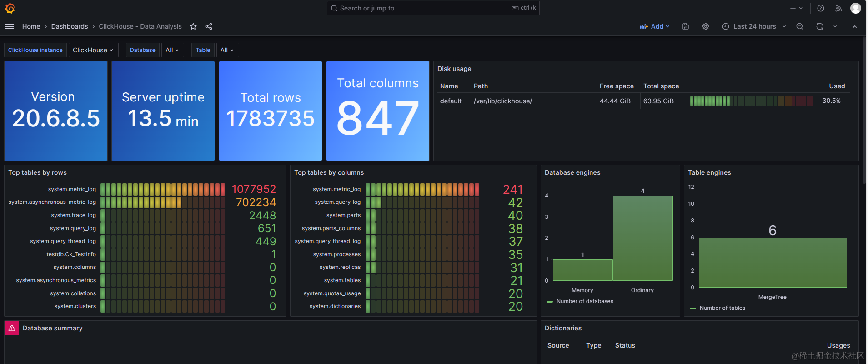Click the 1077952 rows value

(x=254, y=189)
